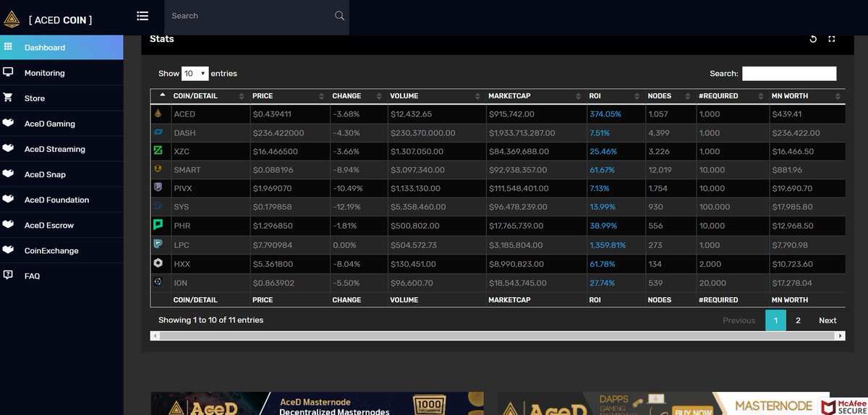The height and width of the screenshot is (415, 868).
Task: Sort table by NODES column header
Action: pyautogui.click(x=670, y=95)
